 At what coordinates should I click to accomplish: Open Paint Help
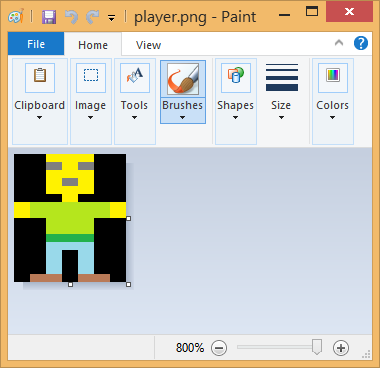click(x=361, y=43)
